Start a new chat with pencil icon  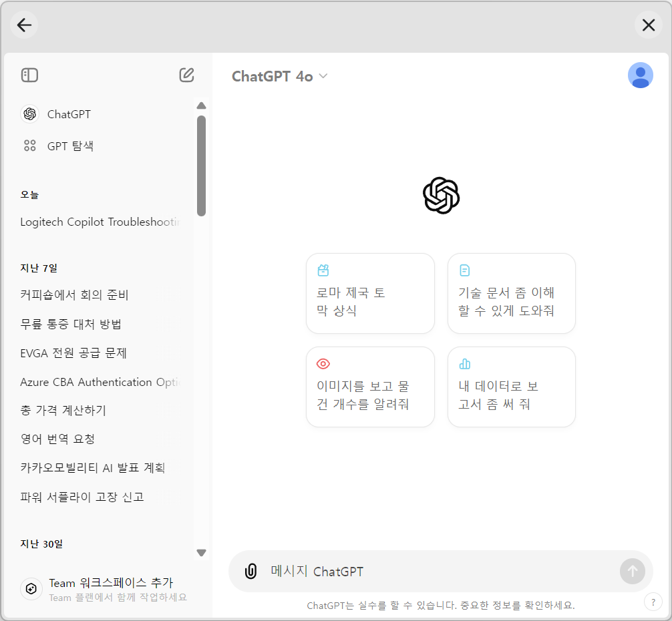click(186, 75)
